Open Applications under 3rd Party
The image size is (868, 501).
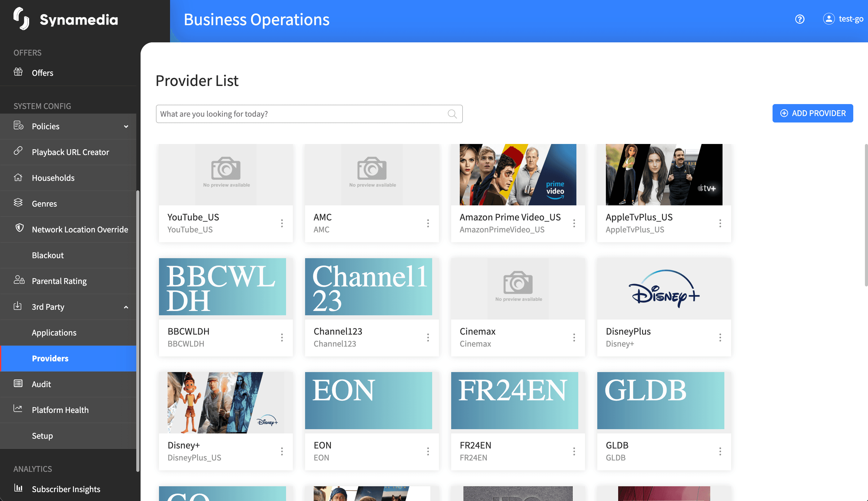coord(68,333)
